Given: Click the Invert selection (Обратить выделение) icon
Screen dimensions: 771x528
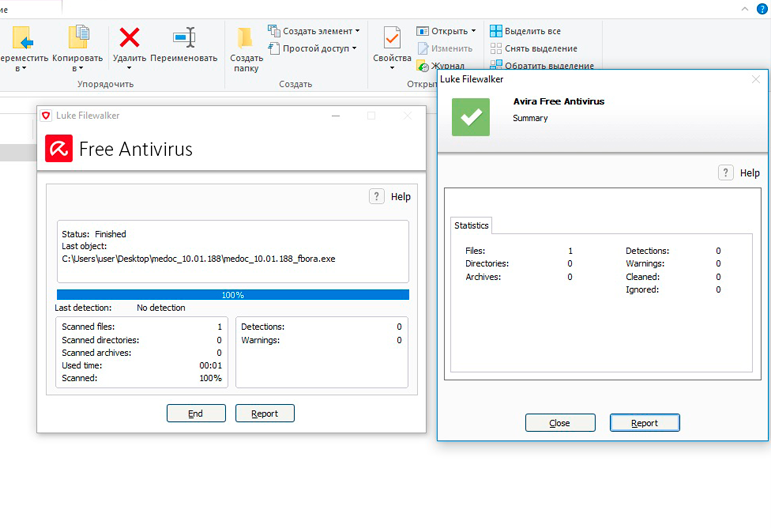Looking at the screenshot, I should point(496,65).
